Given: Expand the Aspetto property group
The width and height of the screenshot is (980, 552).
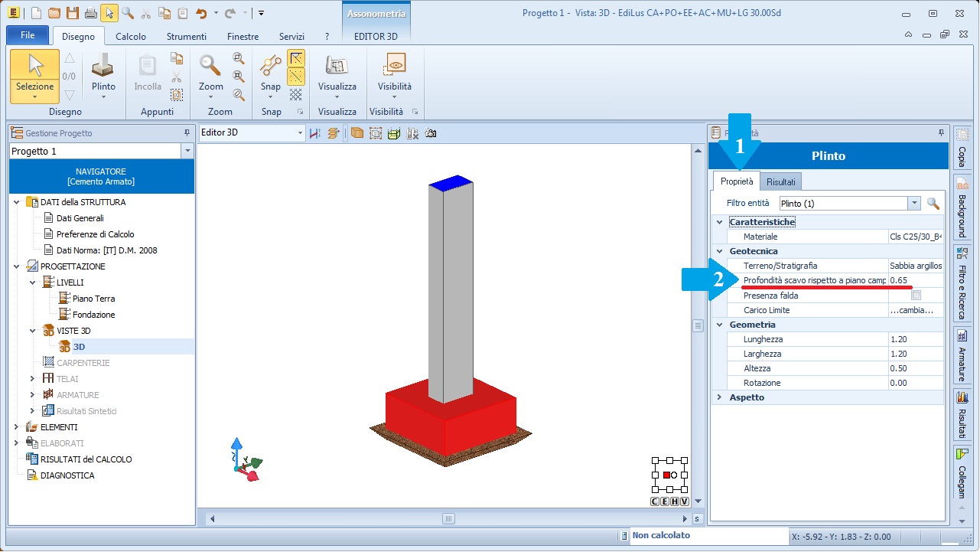Looking at the screenshot, I should click(x=719, y=397).
